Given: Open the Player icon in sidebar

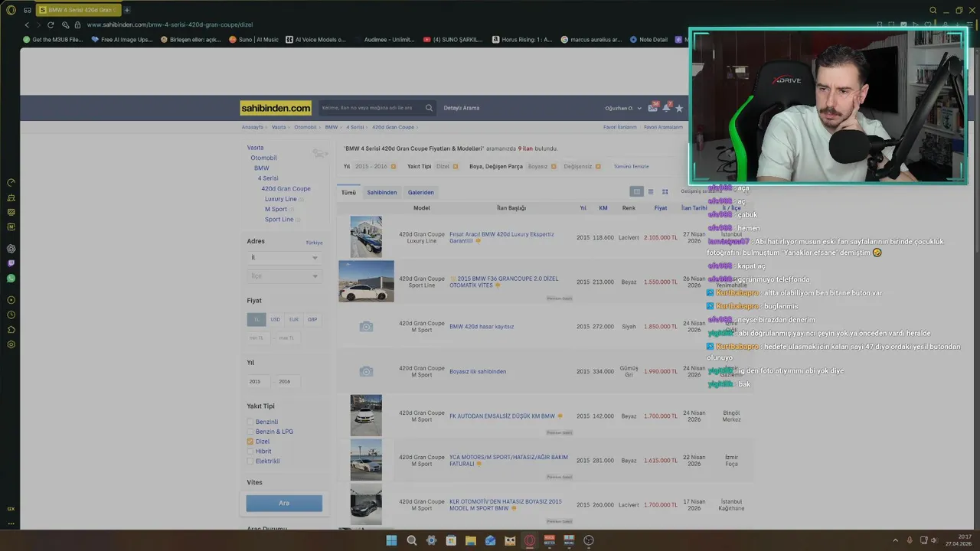Looking at the screenshot, I should [11, 300].
